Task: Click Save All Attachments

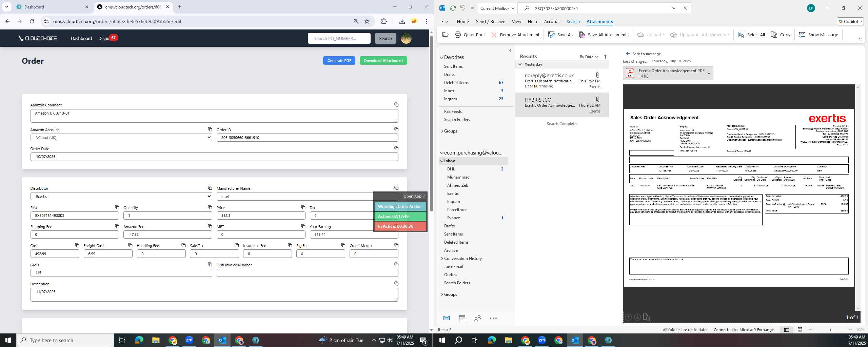Action: (604, 35)
